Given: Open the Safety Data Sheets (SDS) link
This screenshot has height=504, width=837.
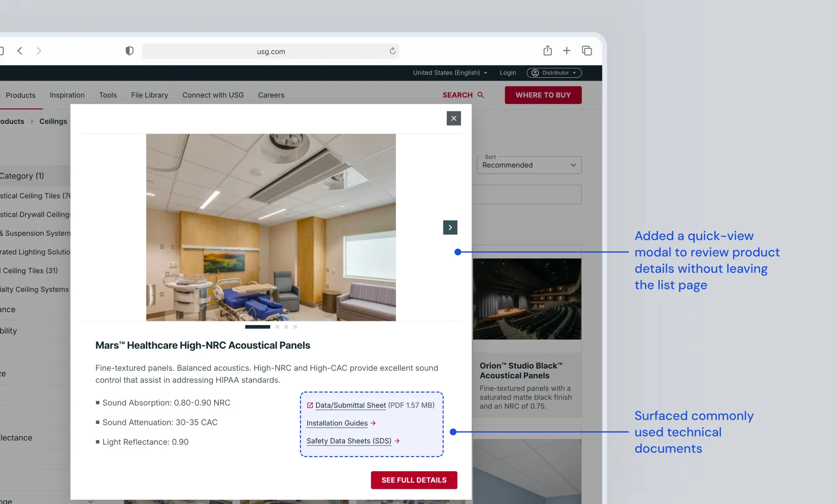Looking at the screenshot, I should (x=349, y=441).
